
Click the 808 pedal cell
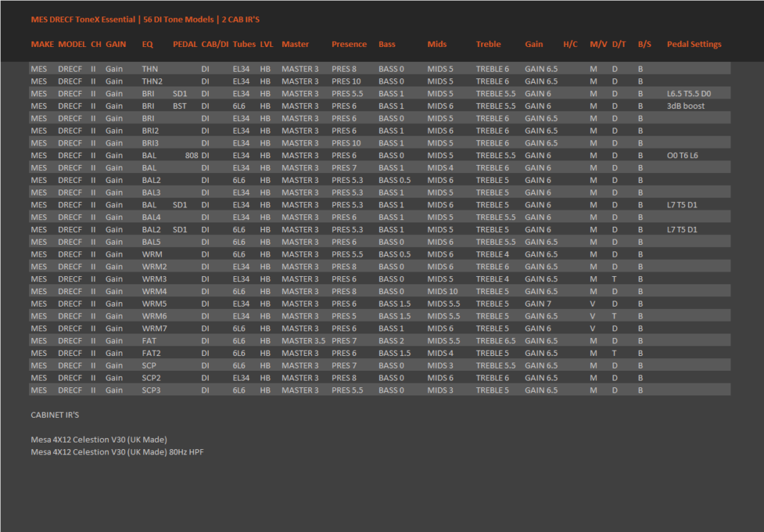click(x=192, y=155)
